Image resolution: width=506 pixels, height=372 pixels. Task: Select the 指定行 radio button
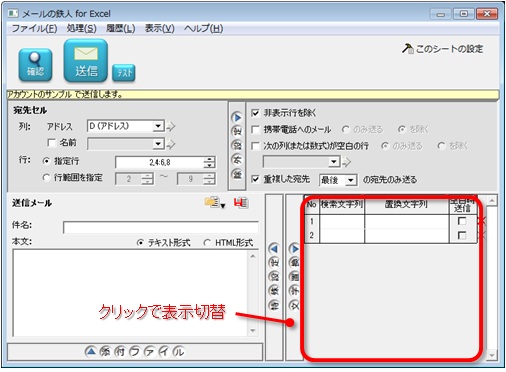click(x=46, y=161)
